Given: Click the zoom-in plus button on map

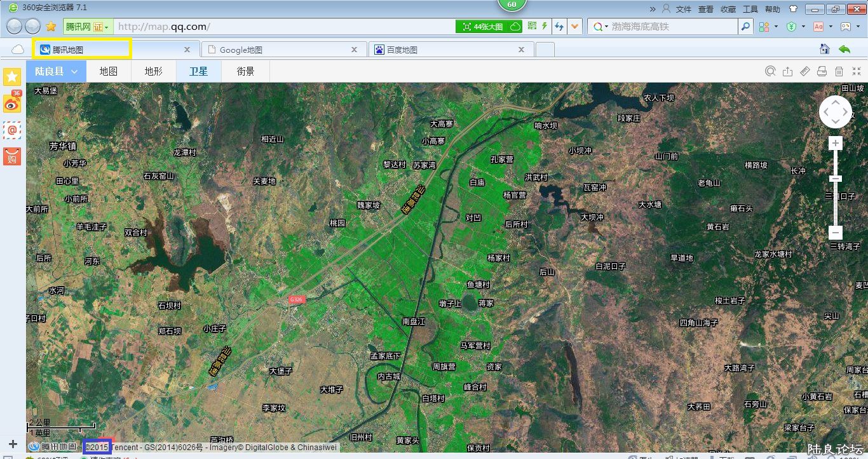Looking at the screenshot, I should [836, 144].
